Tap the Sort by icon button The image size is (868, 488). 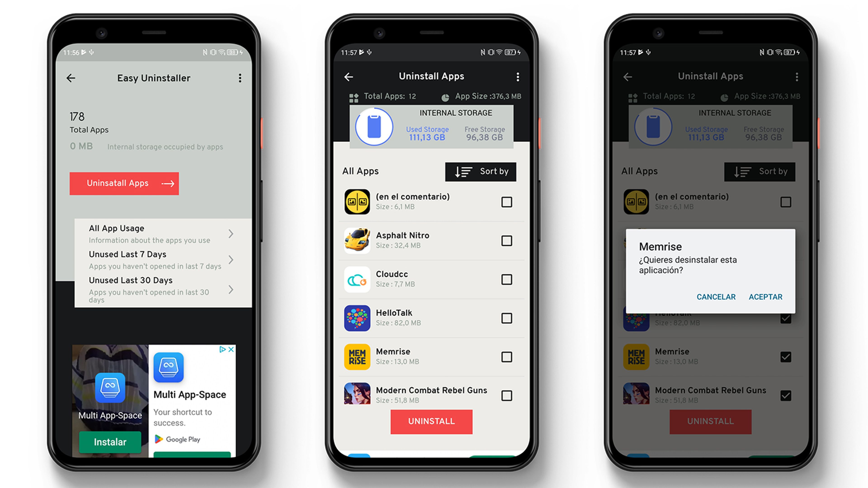[x=462, y=172]
